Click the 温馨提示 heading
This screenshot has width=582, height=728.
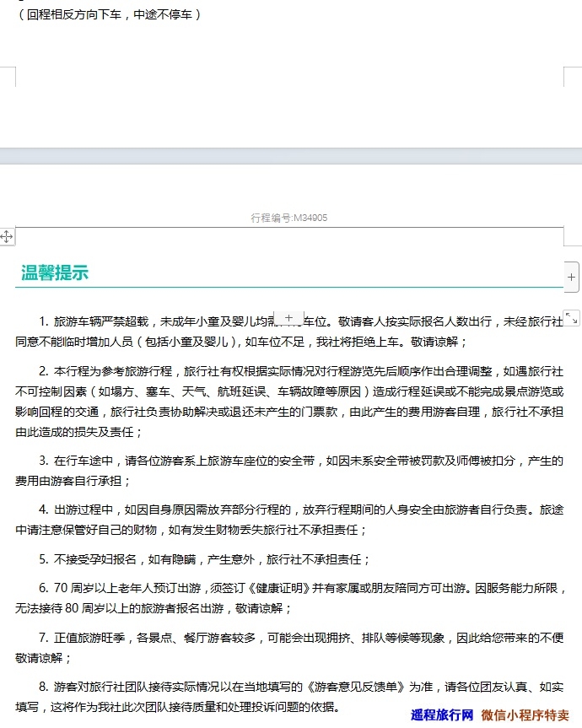(55, 272)
